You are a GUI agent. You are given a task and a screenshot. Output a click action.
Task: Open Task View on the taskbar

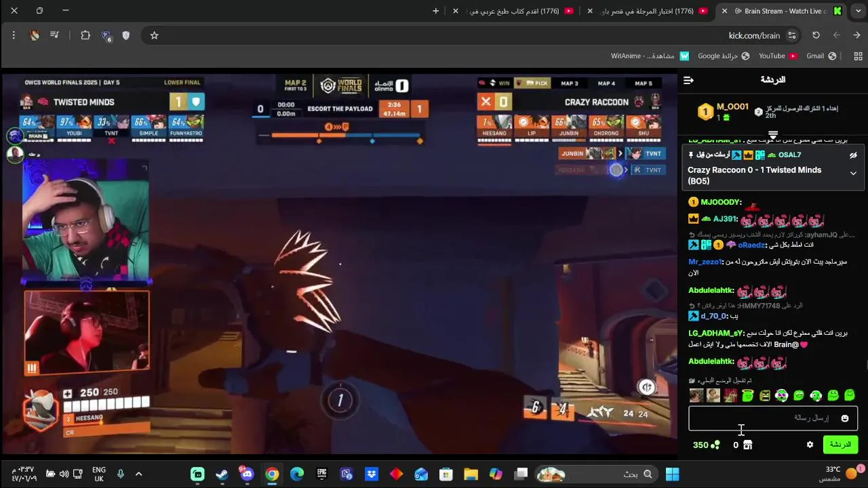(x=521, y=474)
